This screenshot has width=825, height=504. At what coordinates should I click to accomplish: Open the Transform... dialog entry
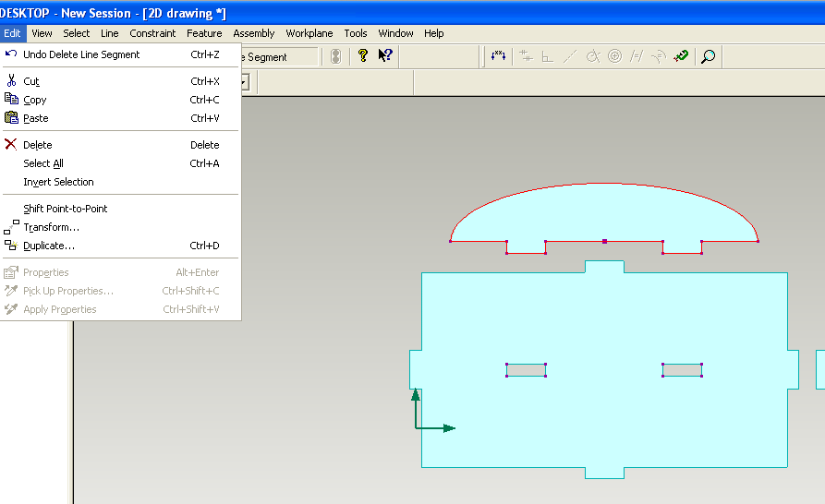pos(120,226)
